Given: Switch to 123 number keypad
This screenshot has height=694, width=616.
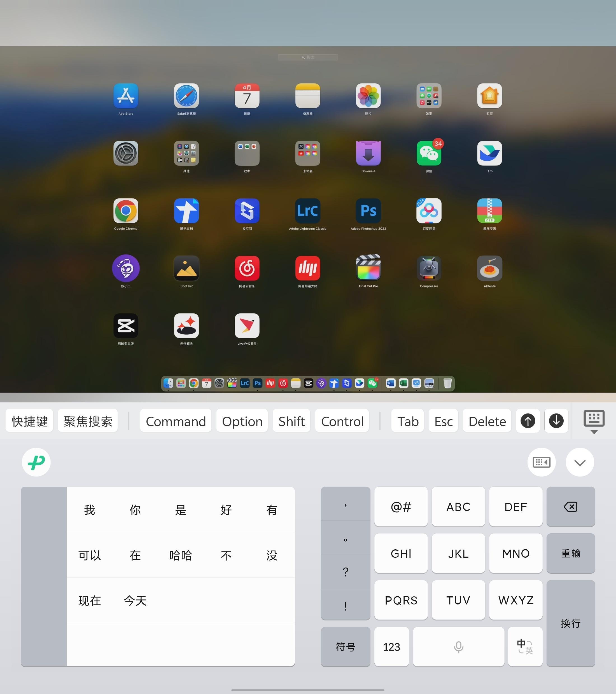Looking at the screenshot, I should (x=391, y=646).
